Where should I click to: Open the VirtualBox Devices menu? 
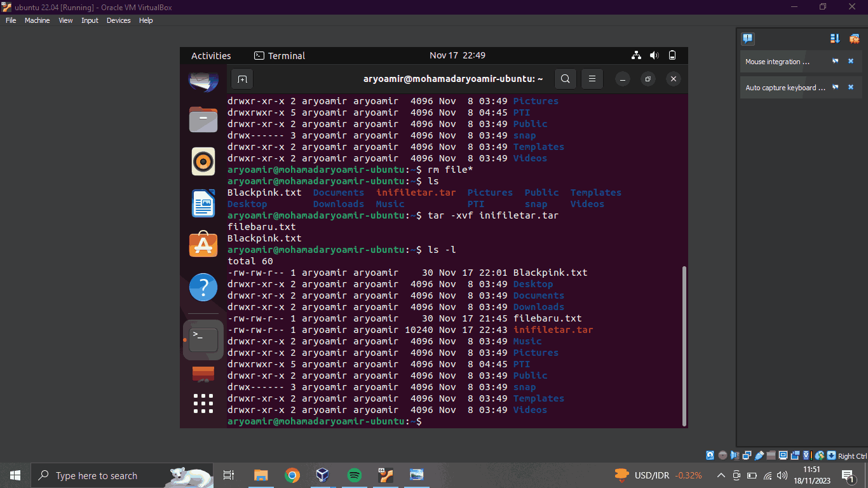tap(118, 20)
